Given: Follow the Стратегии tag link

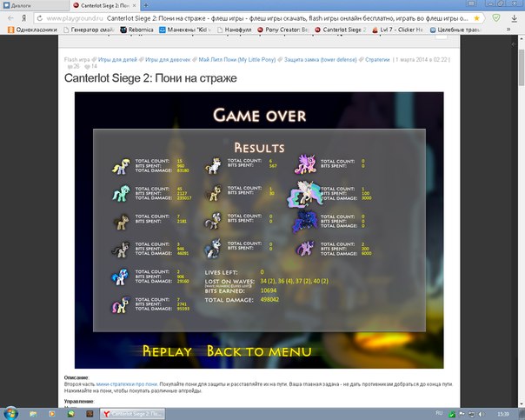Looking at the screenshot, I should pos(377,60).
